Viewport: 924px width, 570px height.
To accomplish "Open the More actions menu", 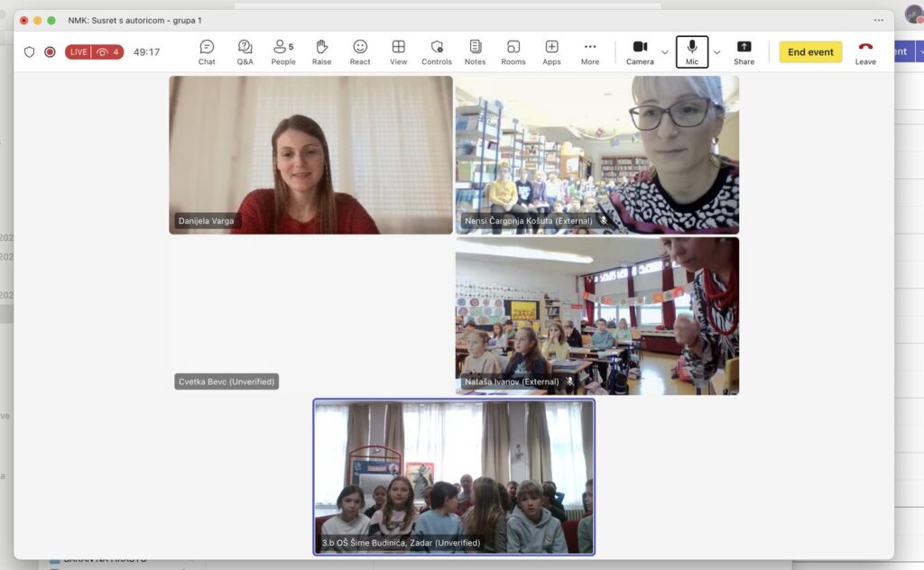I will (590, 52).
